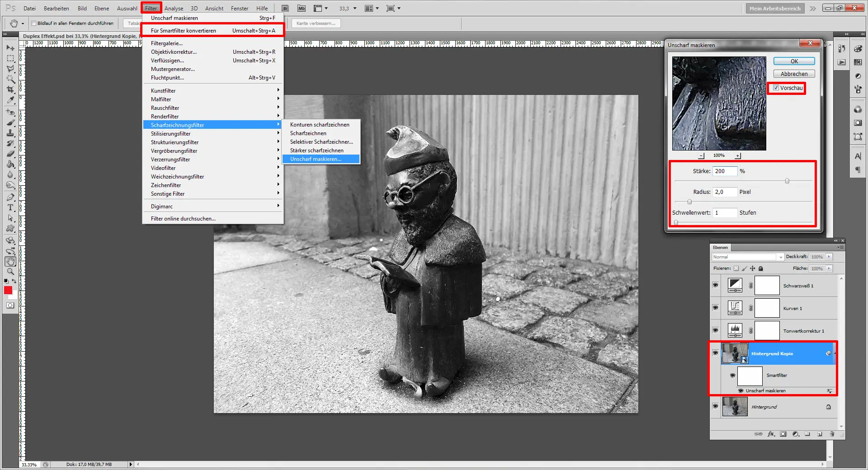Screen dimensions: 868x470
Task: Hide the Kurven 1 layer
Action: [x=715, y=308]
